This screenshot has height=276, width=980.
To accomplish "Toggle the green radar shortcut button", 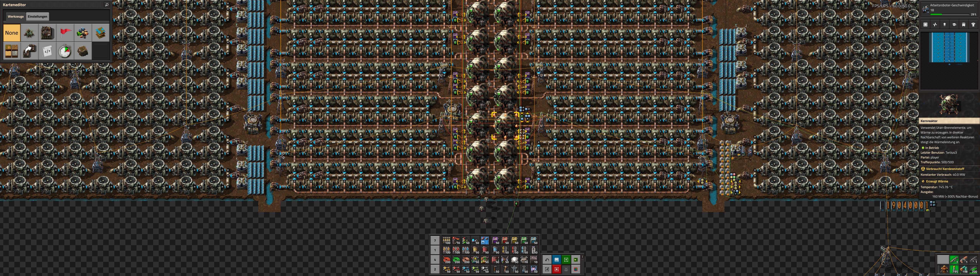I will [x=576, y=260].
